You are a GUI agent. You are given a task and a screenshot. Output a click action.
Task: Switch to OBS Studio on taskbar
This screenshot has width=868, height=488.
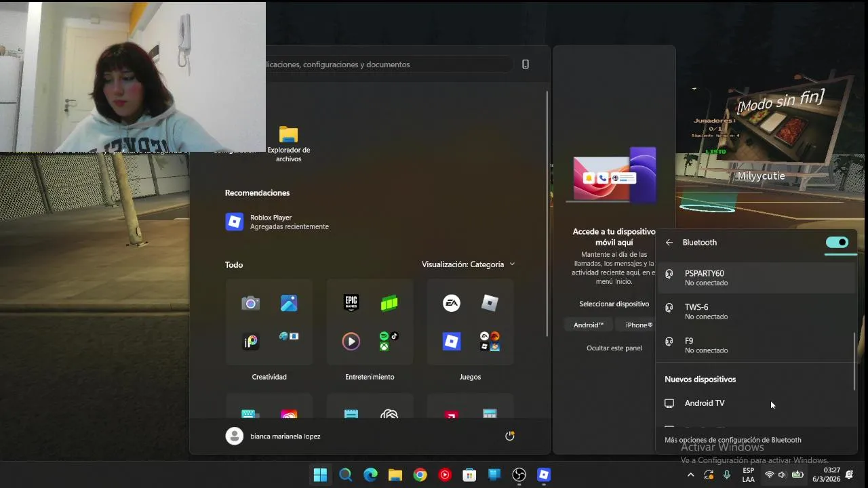pos(519,475)
